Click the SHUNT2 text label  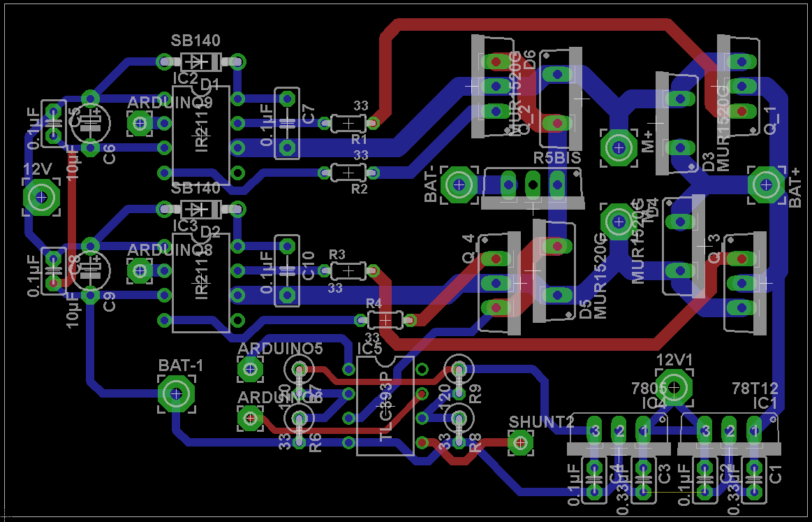(x=541, y=422)
